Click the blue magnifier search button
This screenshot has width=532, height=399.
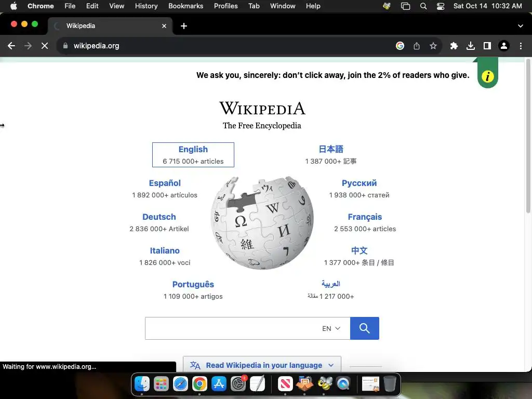point(364,328)
